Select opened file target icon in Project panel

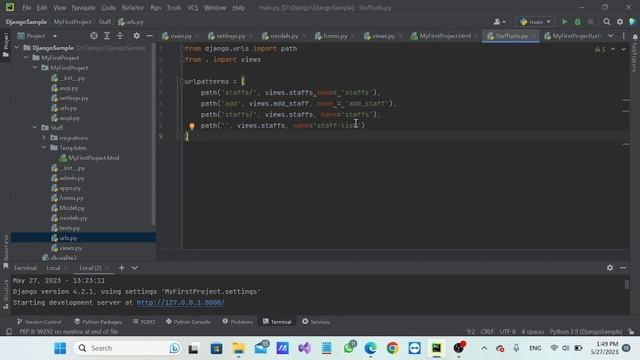coord(94,36)
